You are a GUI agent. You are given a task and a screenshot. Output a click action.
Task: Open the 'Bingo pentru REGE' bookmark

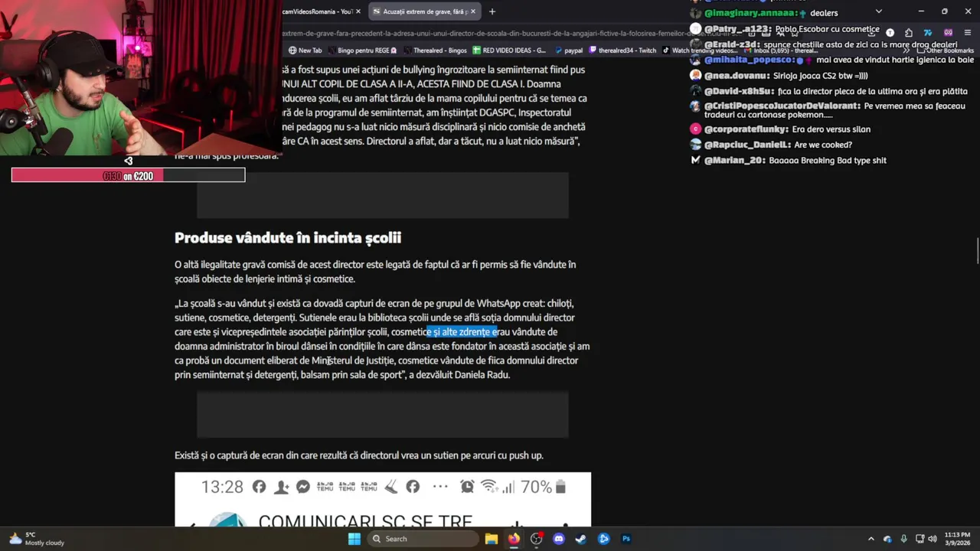[362, 51]
